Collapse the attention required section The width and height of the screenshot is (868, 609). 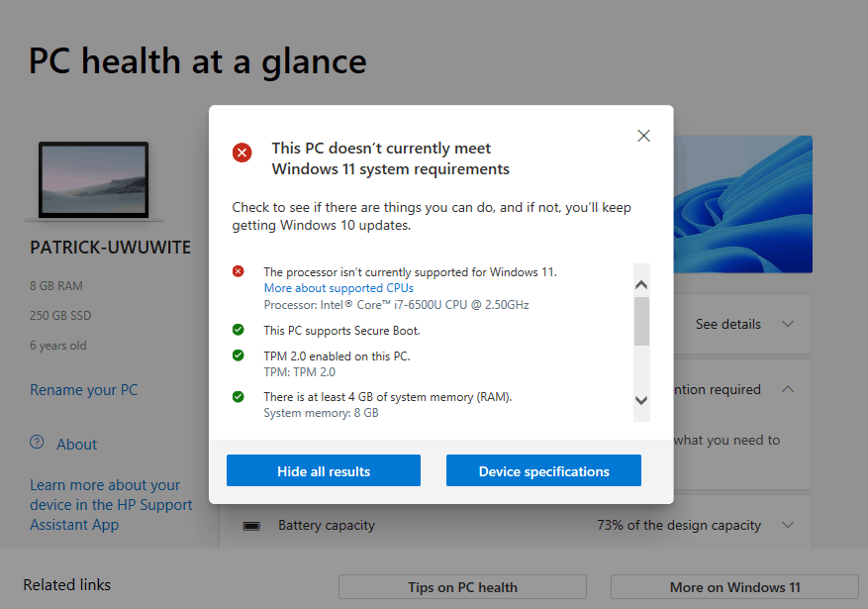788,389
